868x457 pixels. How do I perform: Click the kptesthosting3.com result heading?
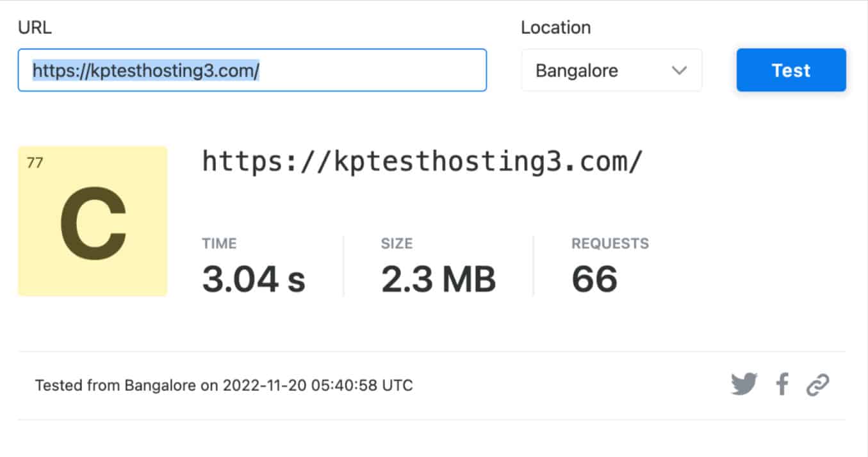[422, 162]
